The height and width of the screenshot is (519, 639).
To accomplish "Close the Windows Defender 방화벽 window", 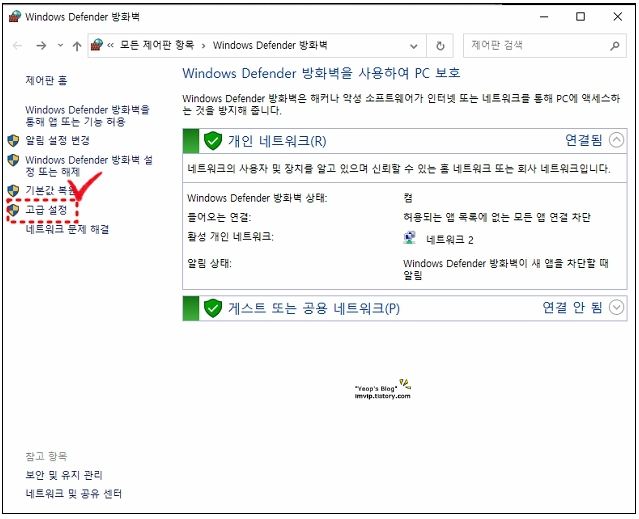I will coord(618,17).
